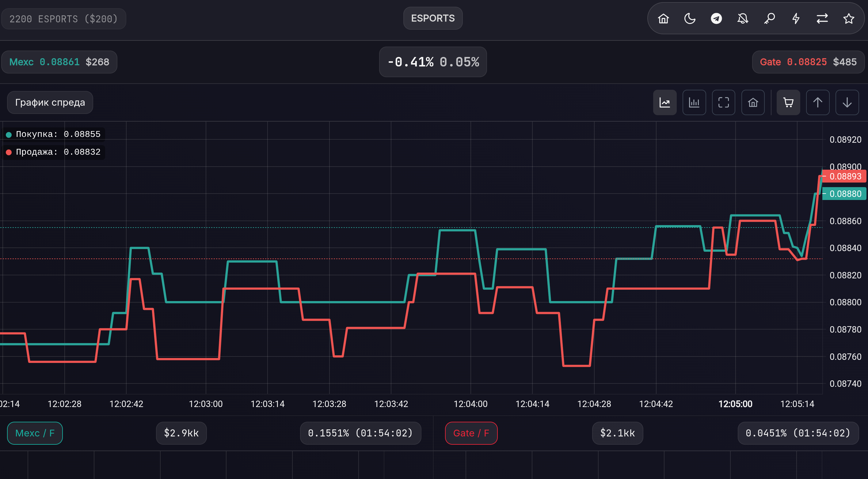Screen dimensions: 868x479
Task: Add to favorites with the star icon
Action: coord(848,18)
